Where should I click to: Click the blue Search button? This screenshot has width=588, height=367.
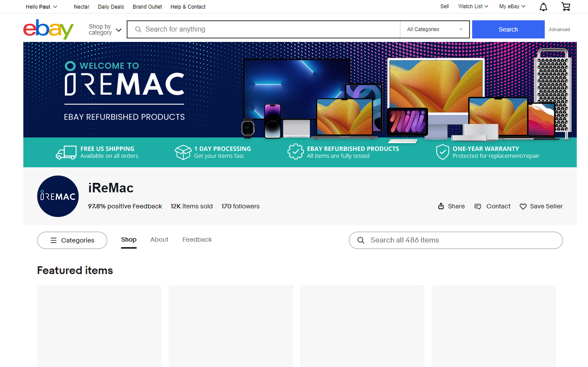(508, 29)
